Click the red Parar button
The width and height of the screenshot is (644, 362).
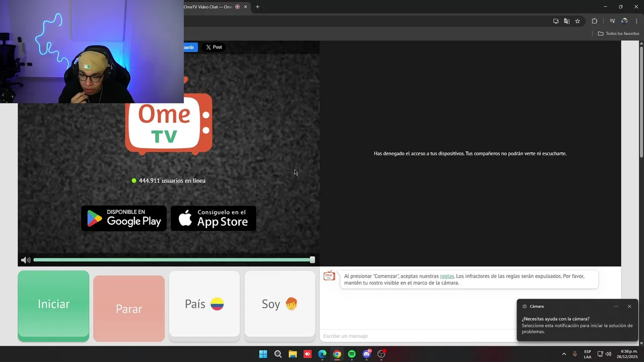tap(129, 309)
